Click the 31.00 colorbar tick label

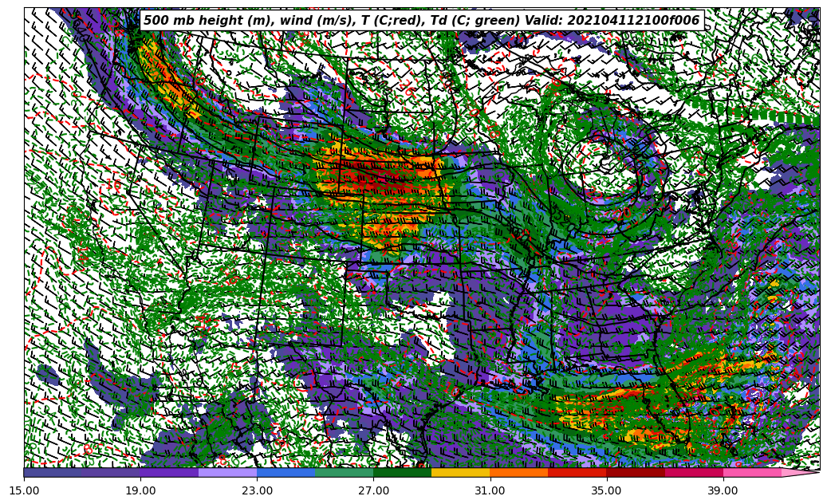tap(490, 490)
